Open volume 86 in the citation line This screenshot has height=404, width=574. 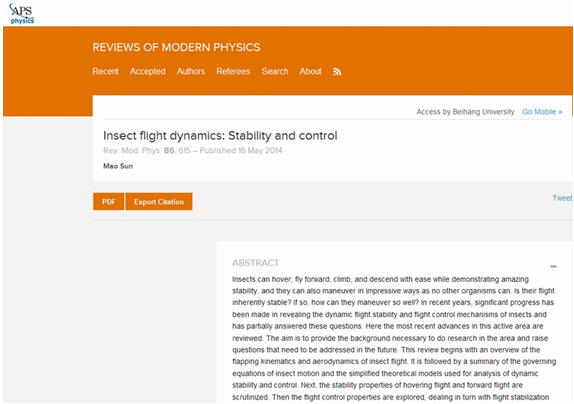click(169, 151)
